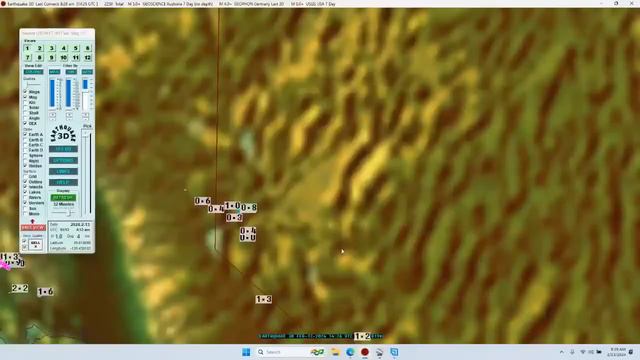Click the 0.3 earthquake marker
The width and height of the screenshot is (640, 360).
coord(234,218)
